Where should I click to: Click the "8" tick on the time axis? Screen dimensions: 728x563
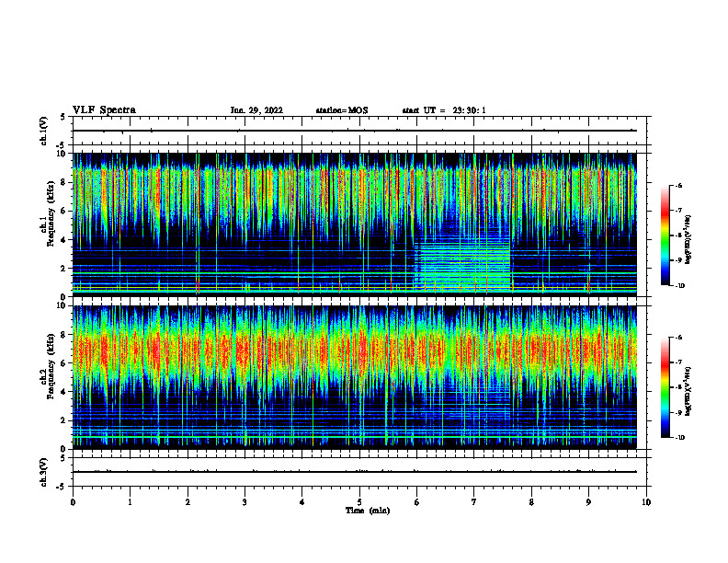click(x=531, y=502)
